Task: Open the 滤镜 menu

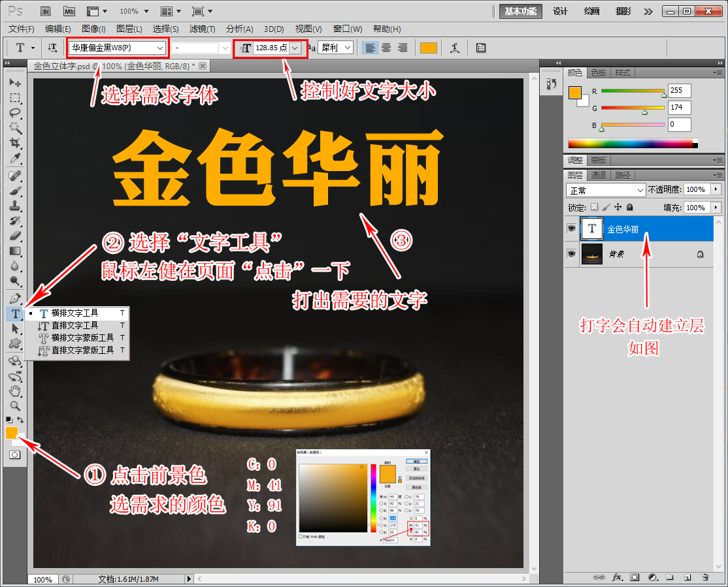Action: click(201, 29)
